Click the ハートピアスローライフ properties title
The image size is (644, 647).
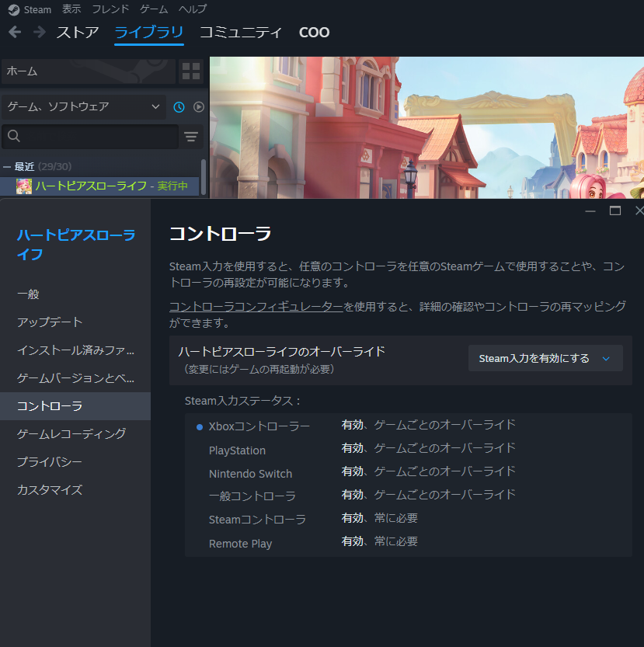coord(76,245)
